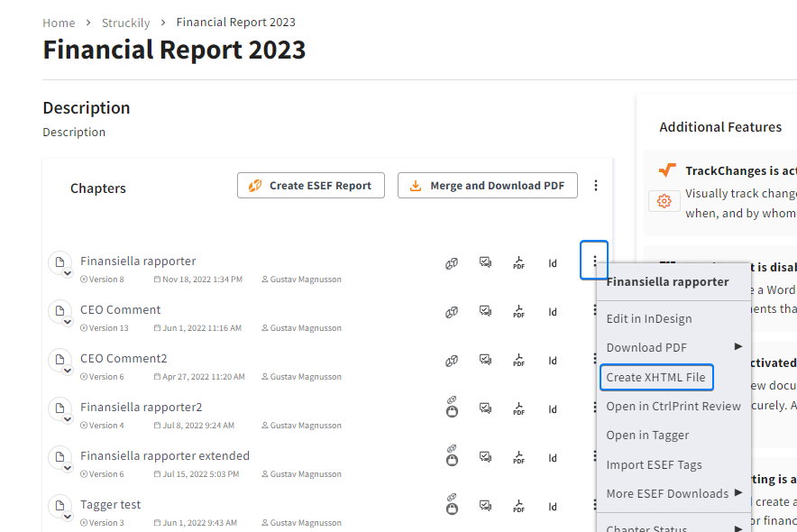Click Version 8 label under Finansiella rapporter
The height and width of the screenshot is (532, 797).
(x=102, y=280)
